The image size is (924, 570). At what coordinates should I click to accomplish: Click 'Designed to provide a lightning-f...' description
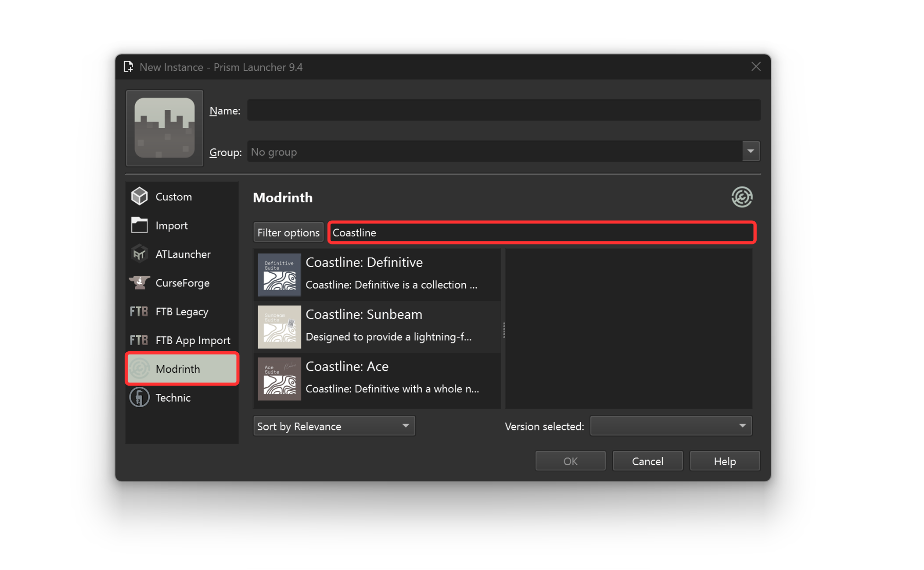point(389,337)
